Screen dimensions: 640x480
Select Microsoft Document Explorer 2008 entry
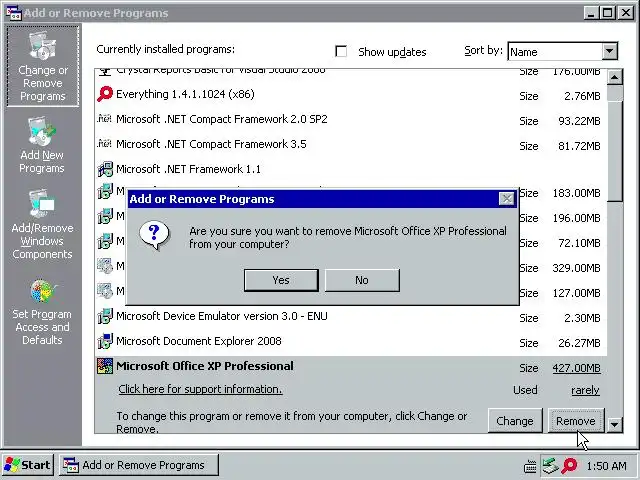click(x=351, y=341)
